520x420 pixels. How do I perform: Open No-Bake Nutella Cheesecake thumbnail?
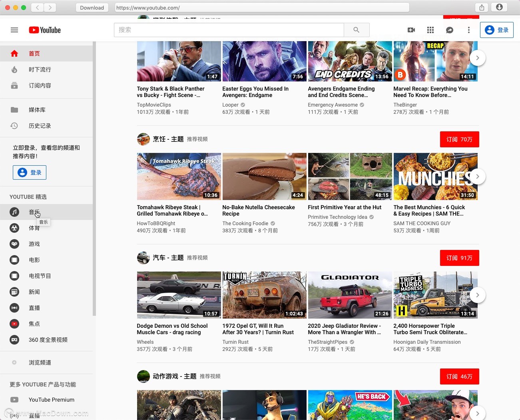(x=264, y=176)
